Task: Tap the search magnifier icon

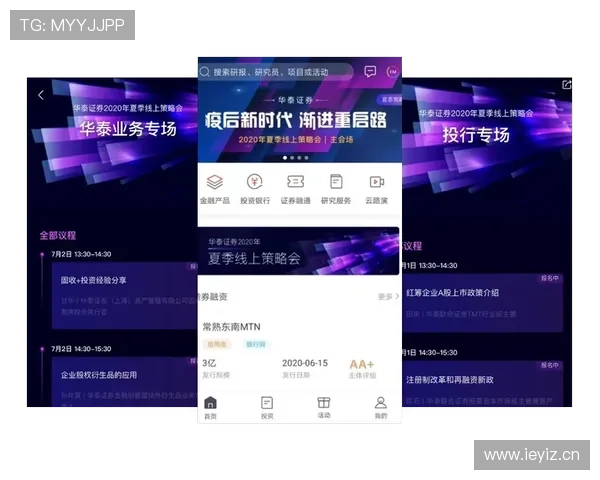Action: point(205,72)
